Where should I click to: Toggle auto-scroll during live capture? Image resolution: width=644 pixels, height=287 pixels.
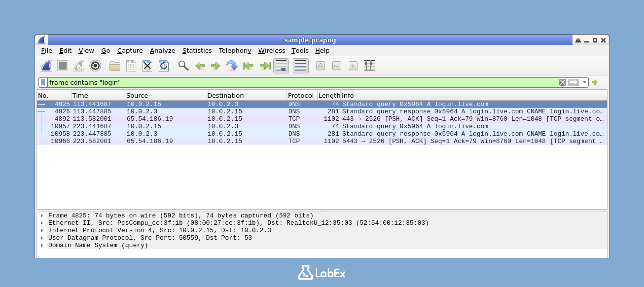tap(281, 66)
